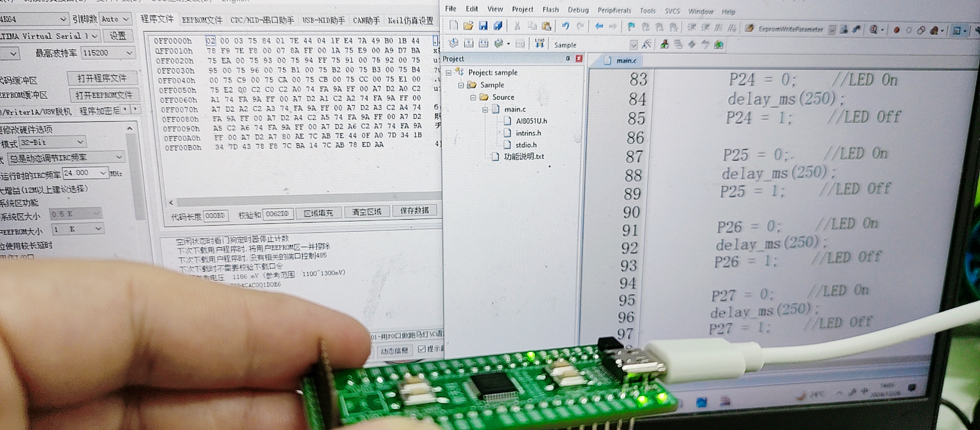Viewport: 980px width, 430px height.
Task: Click the LOAD download-to-flash icon
Action: tap(539, 44)
